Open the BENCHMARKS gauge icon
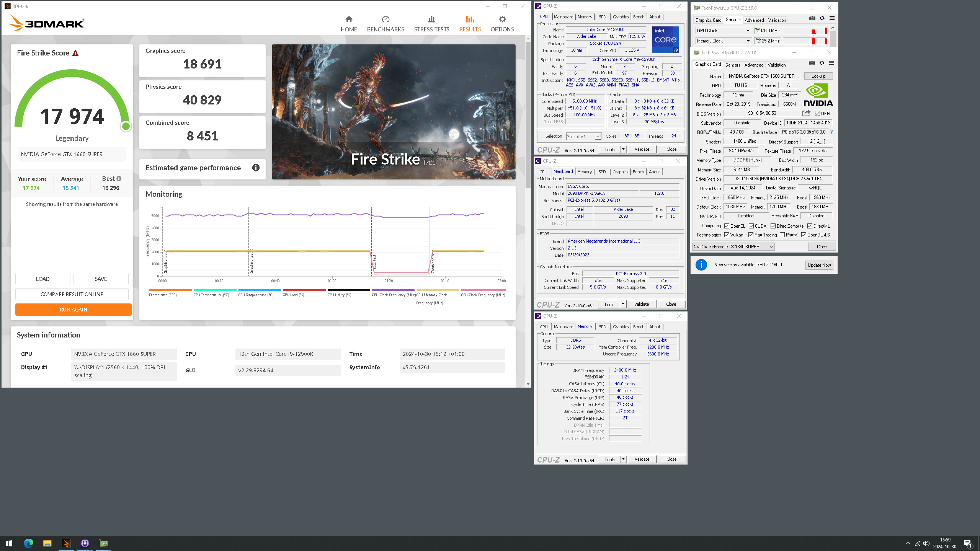The width and height of the screenshot is (980, 551). (385, 19)
